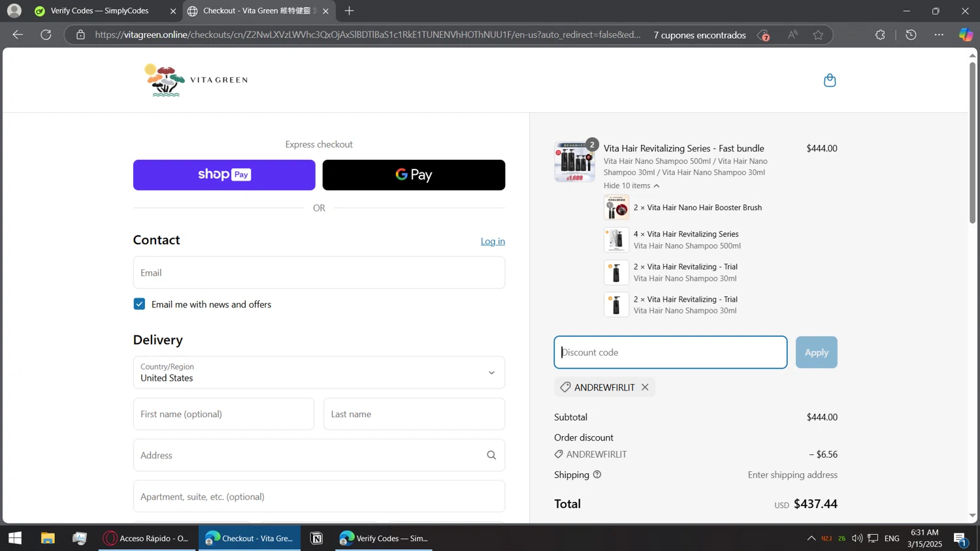Viewport: 980px width, 551px height.
Task: Open Windows Start menu
Action: click(x=15, y=538)
